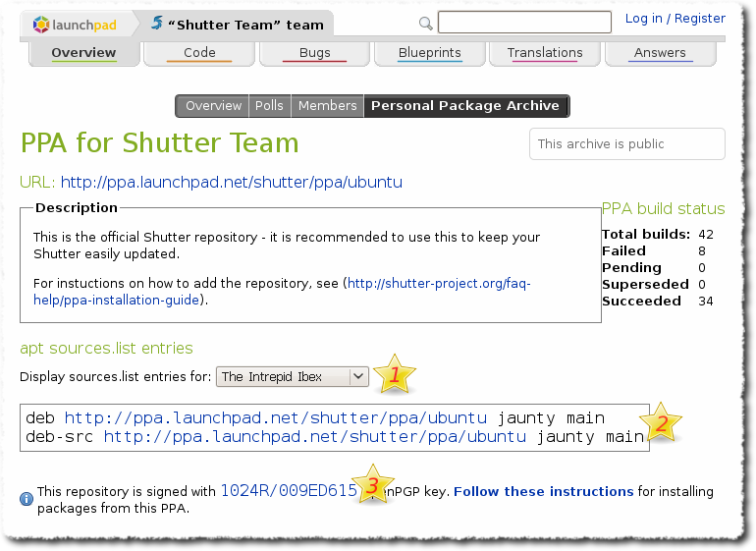Click the "apt sources.list entries" heading
756x551 pixels.
[107, 349]
